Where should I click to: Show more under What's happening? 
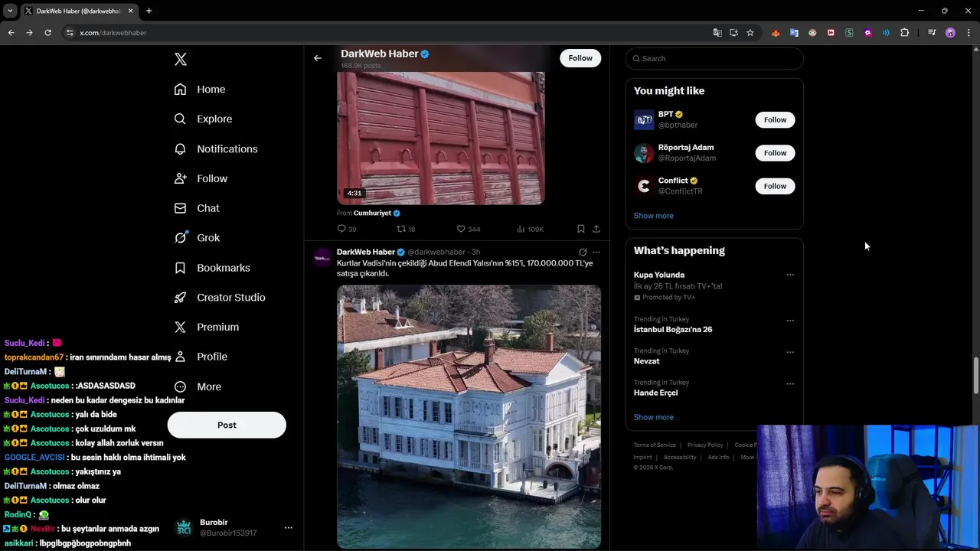pyautogui.click(x=654, y=417)
